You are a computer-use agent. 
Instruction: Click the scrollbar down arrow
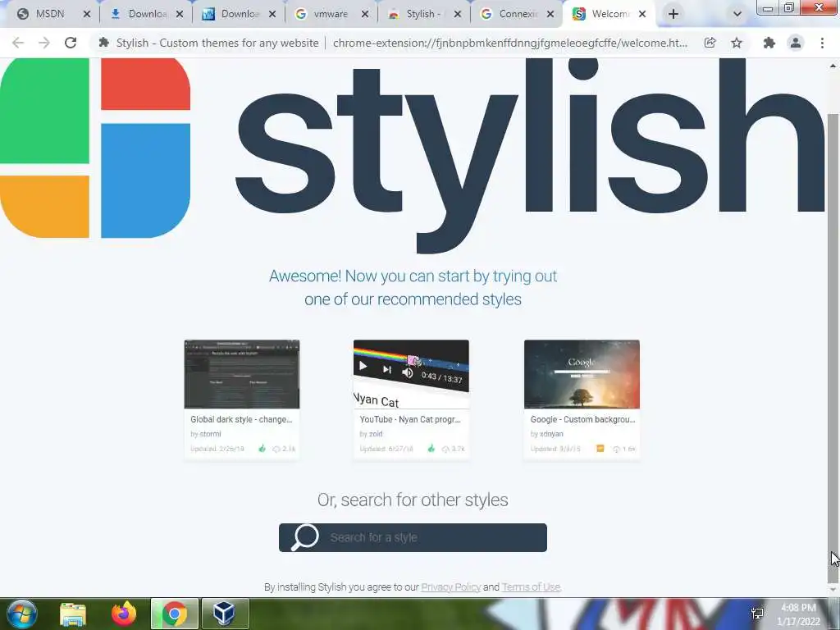pos(833,590)
